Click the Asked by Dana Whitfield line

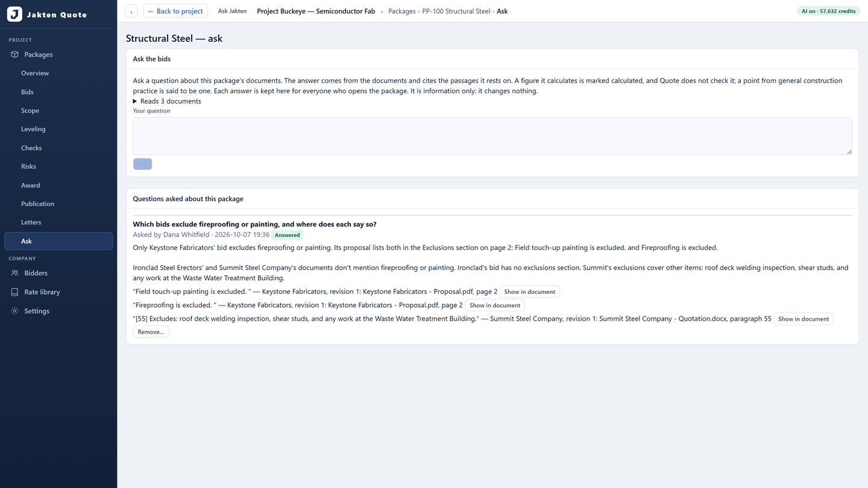click(x=201, y=235)
